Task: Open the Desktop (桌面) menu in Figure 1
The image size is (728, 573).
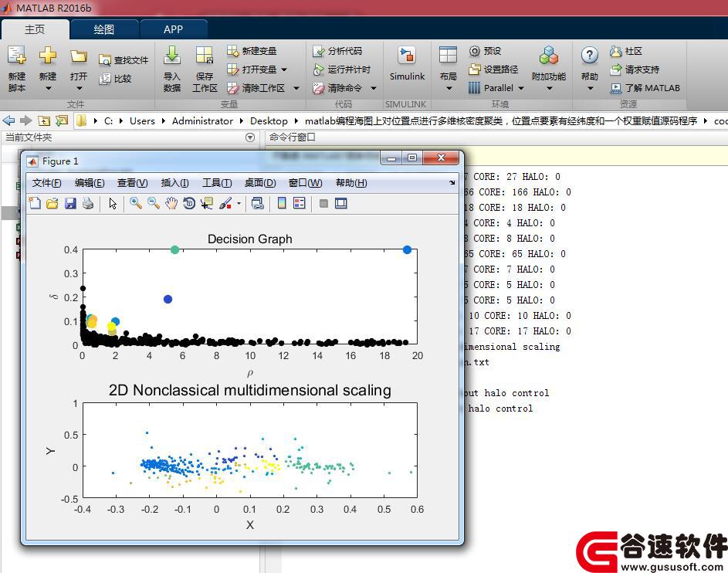Action: coord(260,183)
